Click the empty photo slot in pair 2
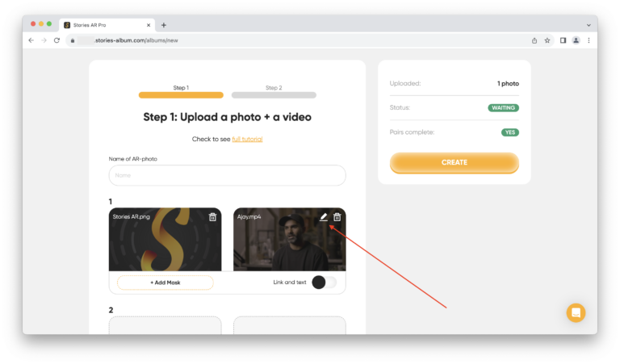 (165, 325)
